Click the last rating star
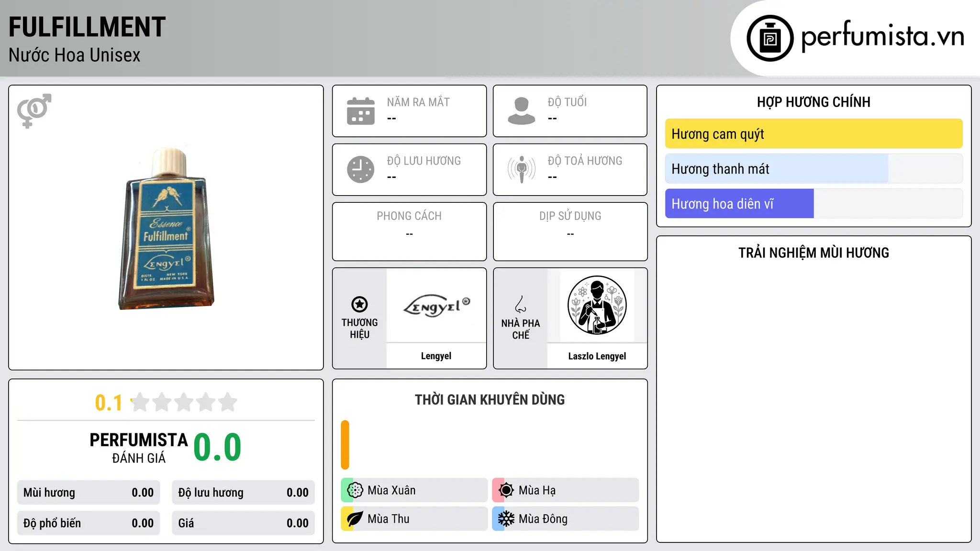980x551 pixels. 228,402
